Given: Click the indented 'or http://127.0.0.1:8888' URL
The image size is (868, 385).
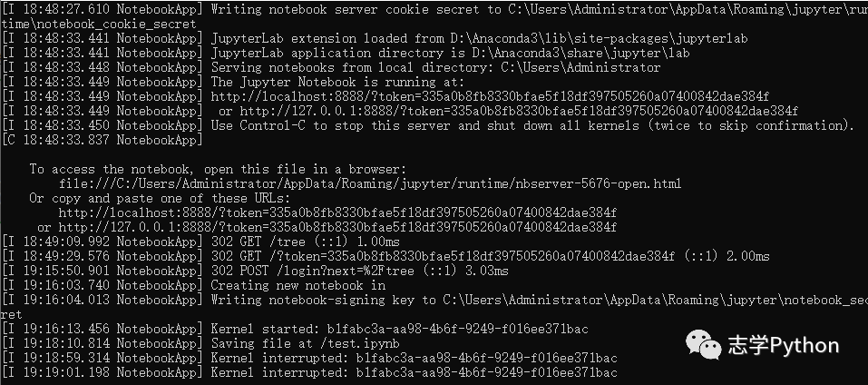Looking at the screenshot, I should click(327, 227).
